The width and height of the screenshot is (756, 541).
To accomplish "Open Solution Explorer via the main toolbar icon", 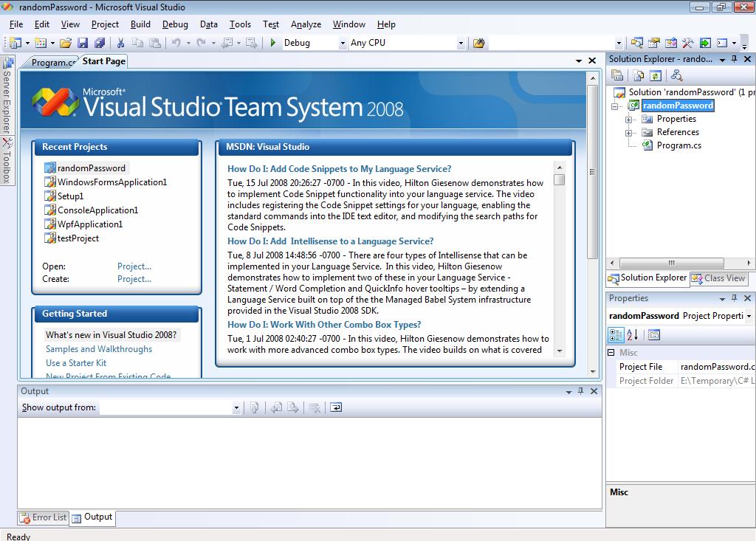I will (x=636, y=43).
